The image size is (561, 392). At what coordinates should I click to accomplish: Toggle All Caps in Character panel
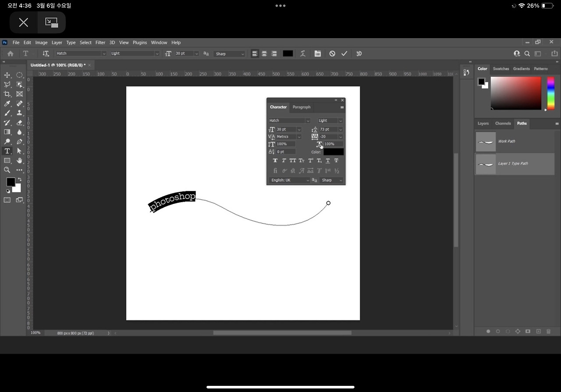pos(293,161)
